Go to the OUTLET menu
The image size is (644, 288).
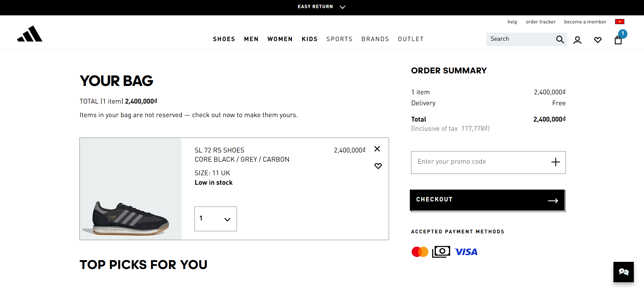coord(411,39)
